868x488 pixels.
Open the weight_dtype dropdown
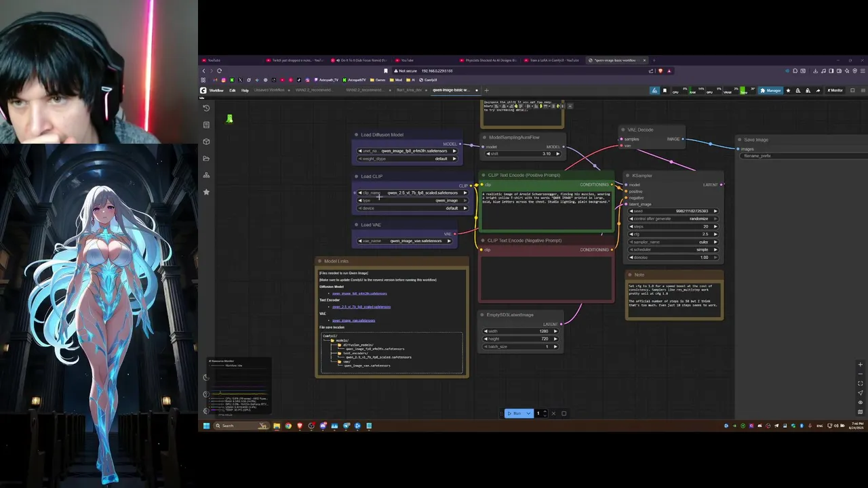408,159
